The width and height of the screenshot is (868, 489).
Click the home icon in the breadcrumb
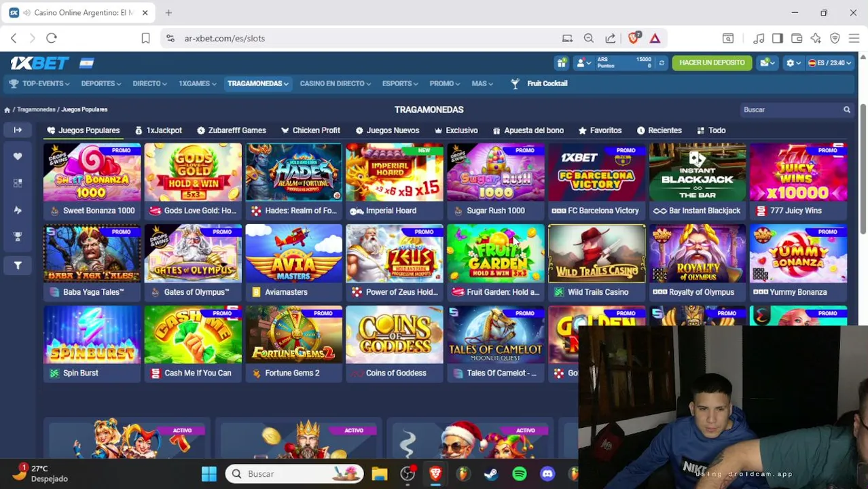[x=7, y=109]
